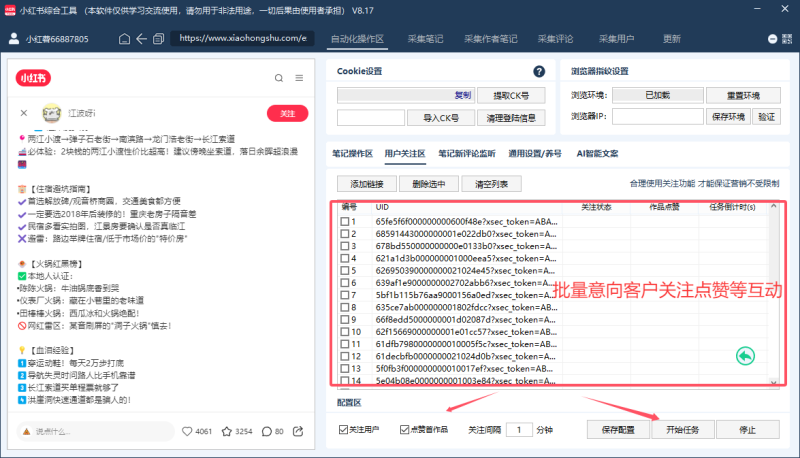Click the 删除选中 button

tap(429, 184)
